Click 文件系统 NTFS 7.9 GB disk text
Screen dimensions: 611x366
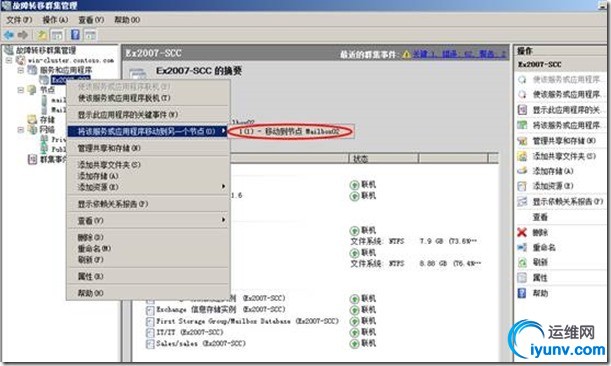[x=413, y=241]
